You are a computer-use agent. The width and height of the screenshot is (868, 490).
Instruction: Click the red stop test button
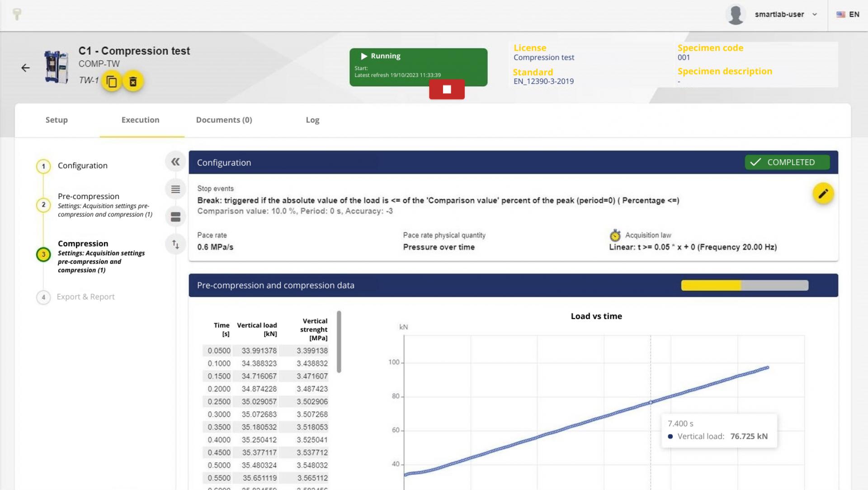point(447,89)
